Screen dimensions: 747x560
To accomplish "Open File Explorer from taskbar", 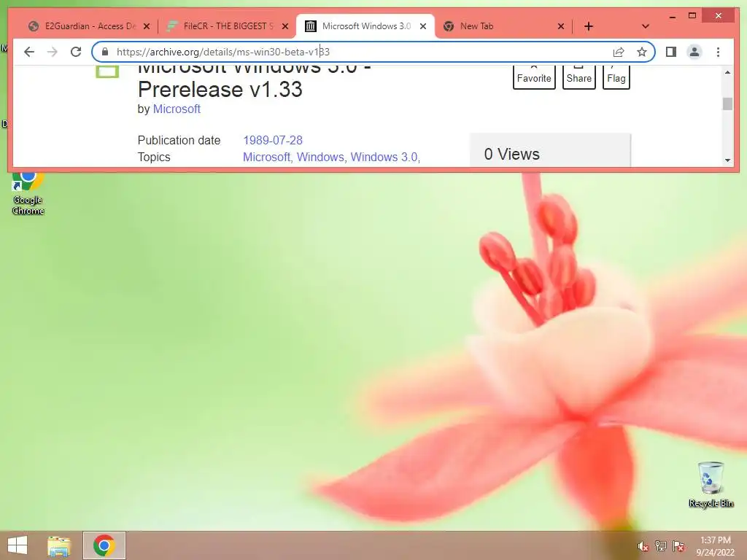I will pos(59,545).
